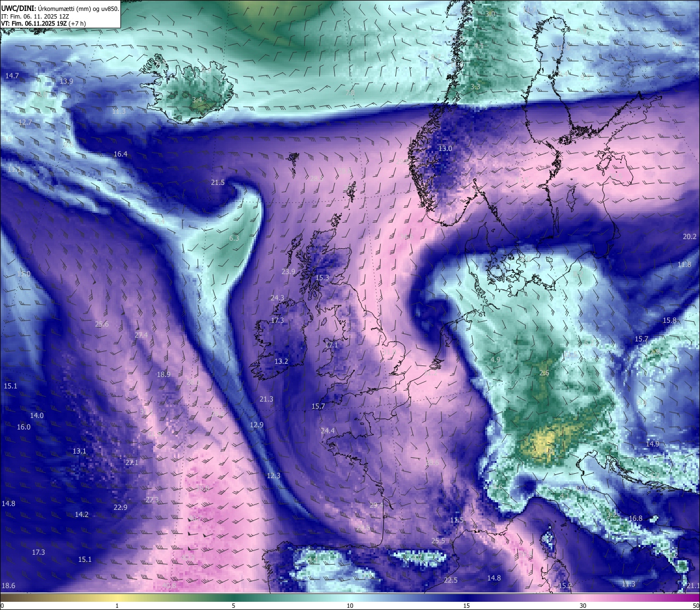This screenshot has width=700, height=610.
Task: Click the map value '22.9'
Action: pos(120,508)
